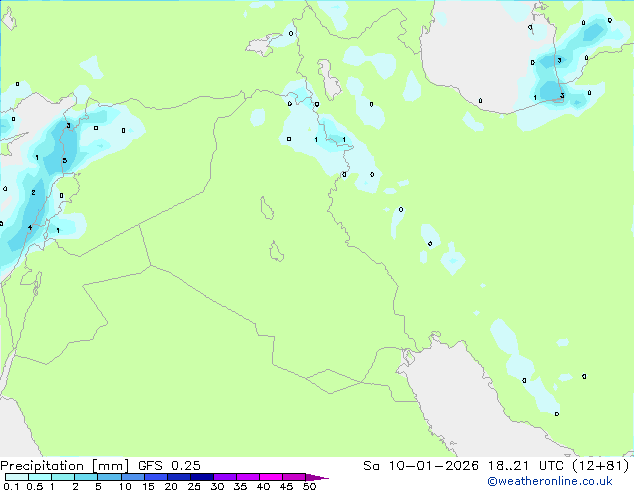Click the '0.1' legend scale label
This screenshot has width=634, height=490.
[11, 486]
